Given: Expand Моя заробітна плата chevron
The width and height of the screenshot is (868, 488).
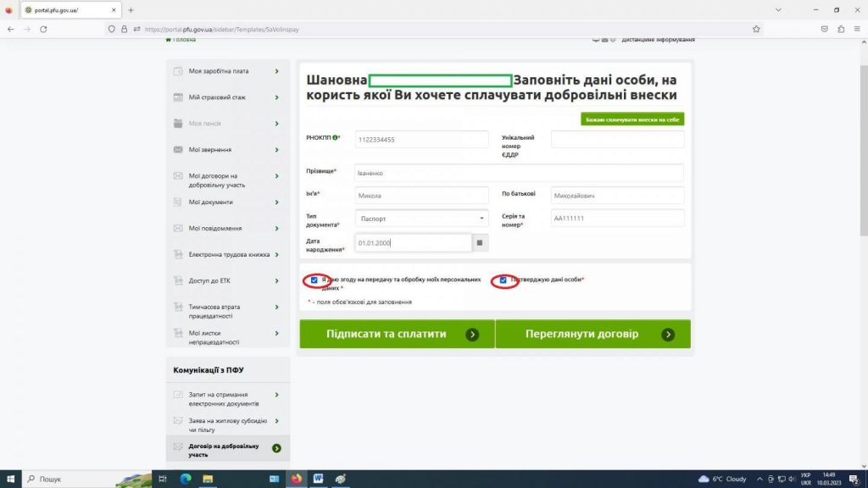Looking at the screenshot, I should point(277,71).
